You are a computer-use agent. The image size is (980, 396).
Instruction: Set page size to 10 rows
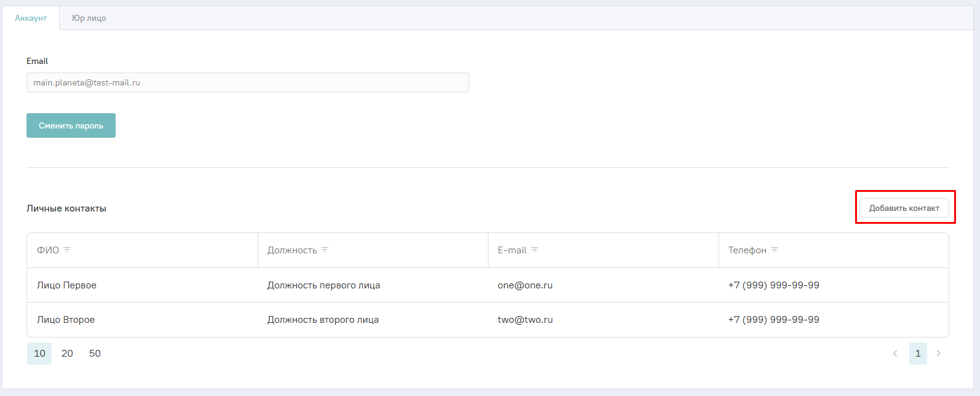pyautogui.click(x=39, y=354)
